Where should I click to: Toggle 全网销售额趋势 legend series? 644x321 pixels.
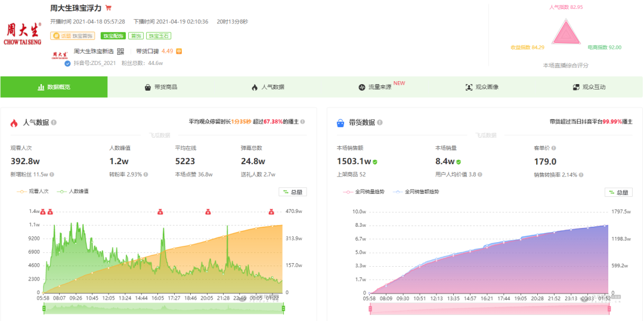click(416, 192)
